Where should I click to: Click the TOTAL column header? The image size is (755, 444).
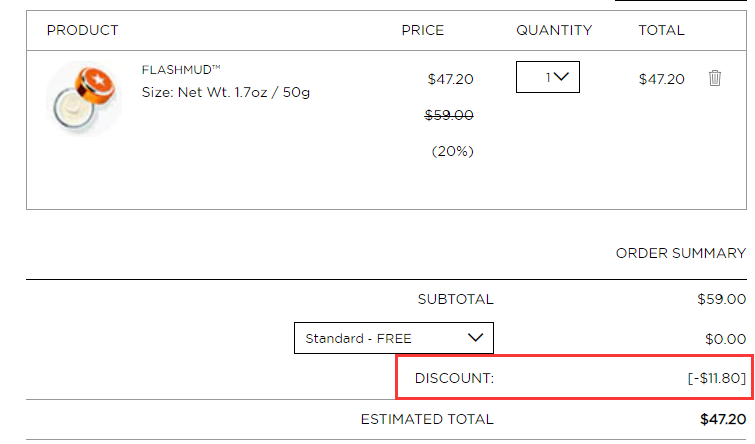click(x=661, y=30)
